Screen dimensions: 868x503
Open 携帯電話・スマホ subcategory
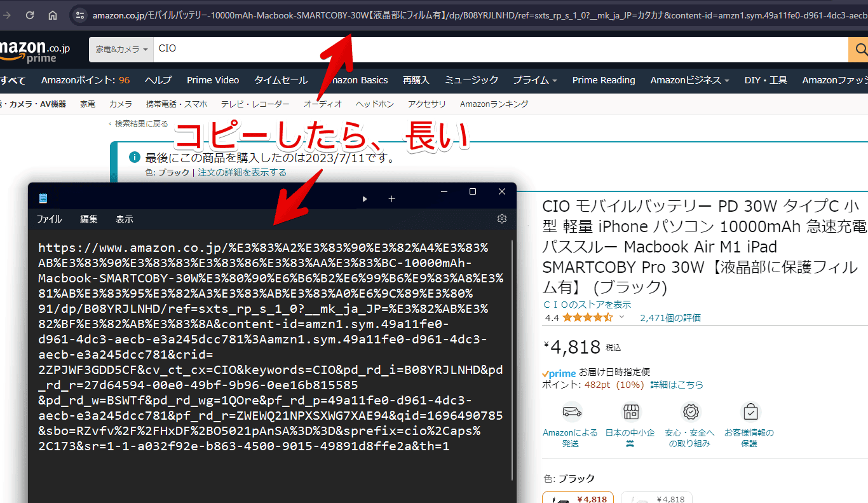coord(177,104)
